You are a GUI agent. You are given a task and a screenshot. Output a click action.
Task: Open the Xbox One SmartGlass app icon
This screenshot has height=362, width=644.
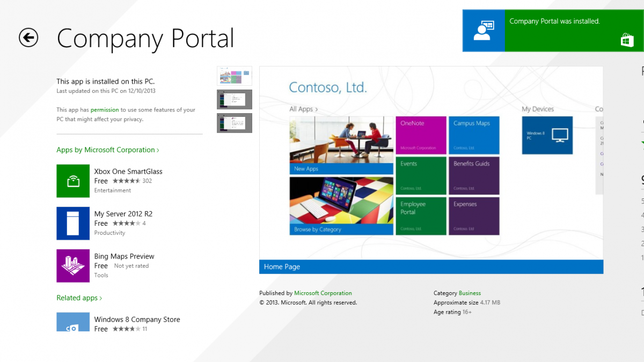[x=73, y=181]
